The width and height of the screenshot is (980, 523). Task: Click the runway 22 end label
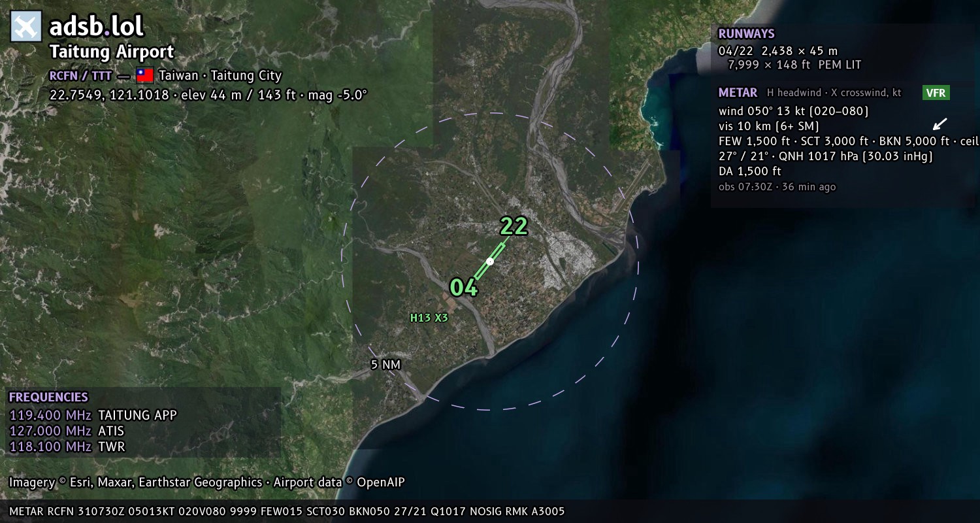[514, 226]
